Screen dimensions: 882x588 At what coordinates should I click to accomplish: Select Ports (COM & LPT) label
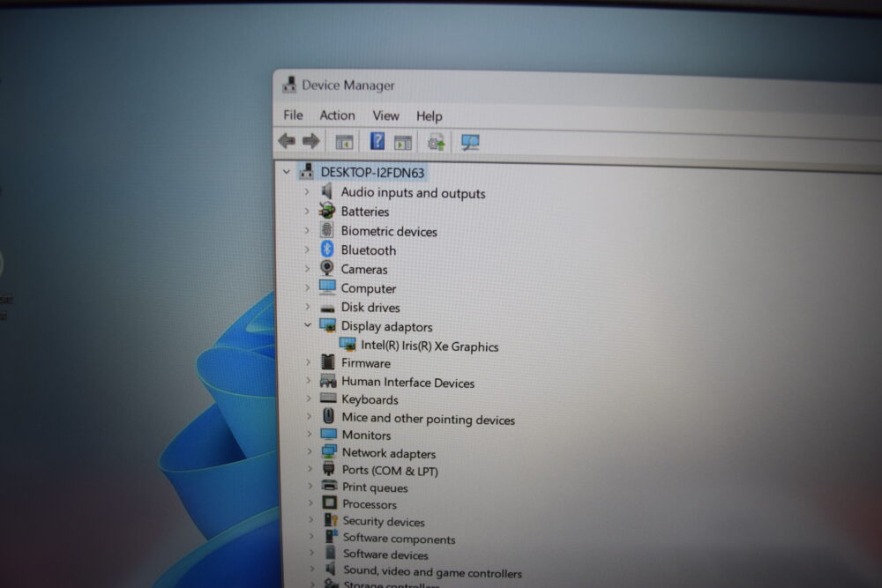point(390,471)
